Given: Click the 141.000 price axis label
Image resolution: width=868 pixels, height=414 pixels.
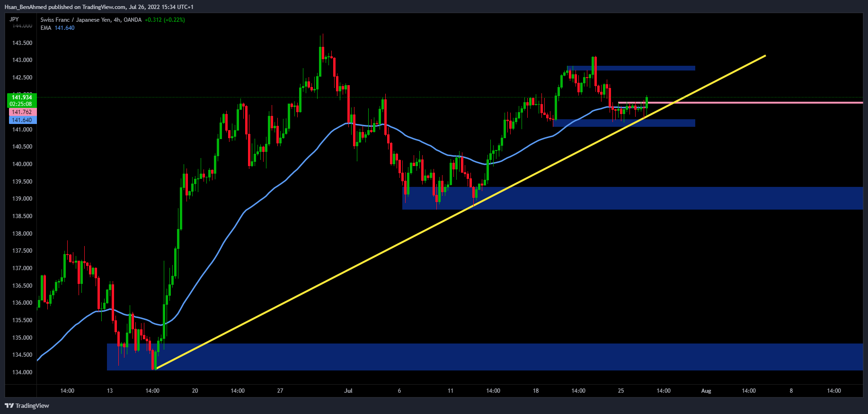Looking at the screenshot, I should [x=22, y=130].
